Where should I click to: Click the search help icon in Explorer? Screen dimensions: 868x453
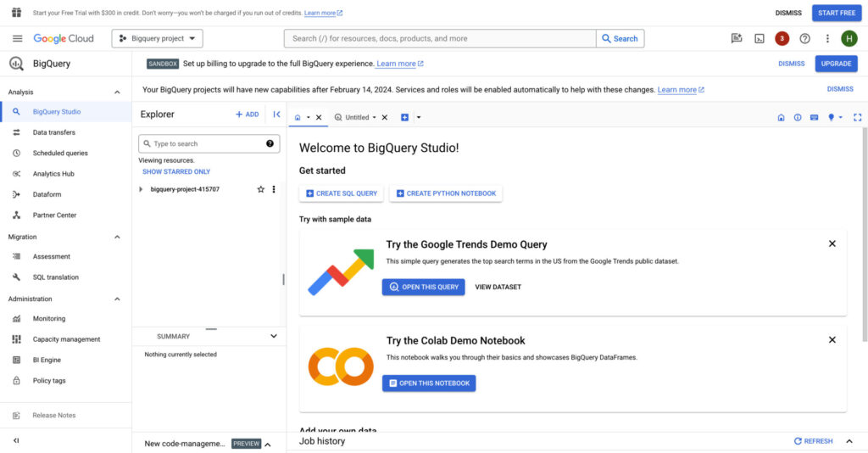click(270, 144)
